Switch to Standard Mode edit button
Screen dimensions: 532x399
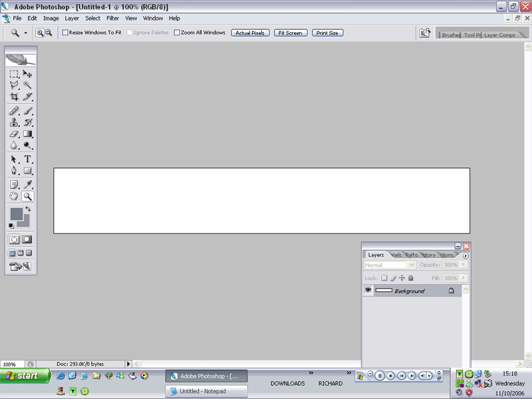(x=14, y=239)
